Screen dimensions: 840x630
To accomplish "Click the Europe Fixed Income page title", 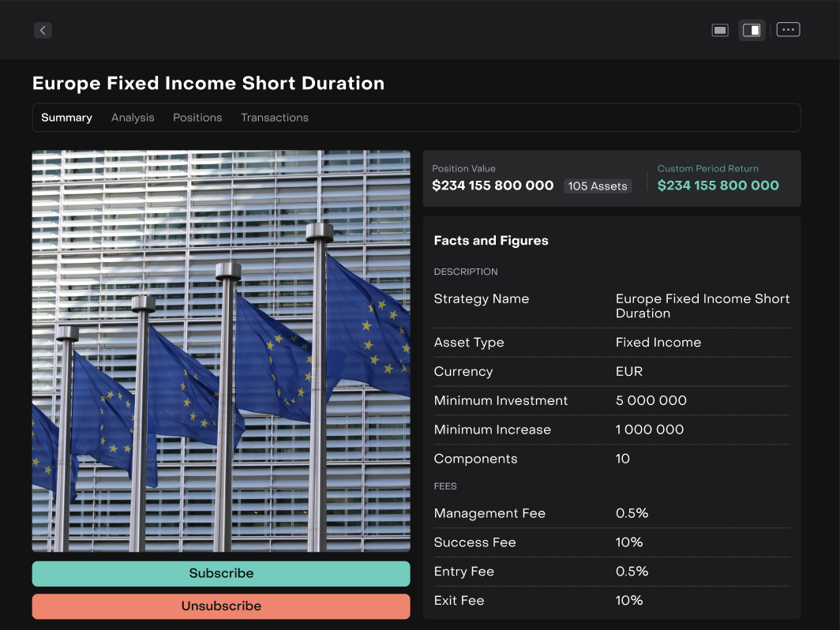I will (208, 83).
